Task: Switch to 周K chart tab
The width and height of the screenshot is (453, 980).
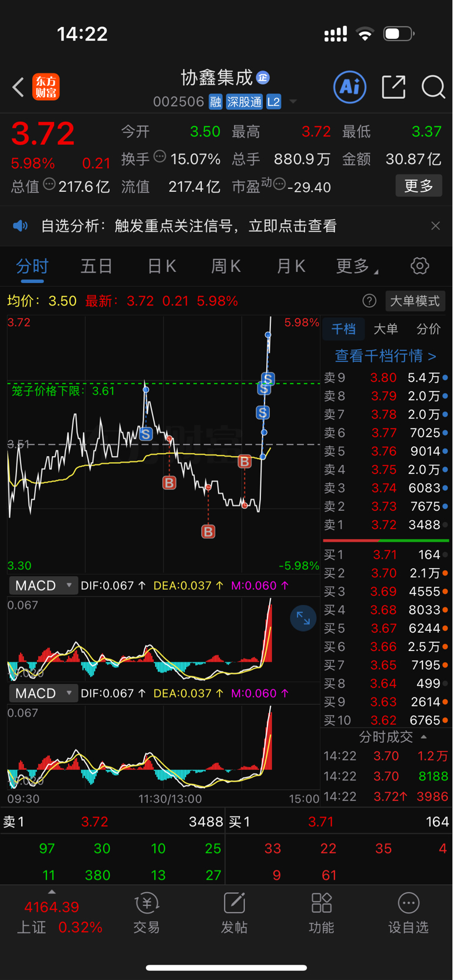Action: pyautogui.click(x=226, y=266)
